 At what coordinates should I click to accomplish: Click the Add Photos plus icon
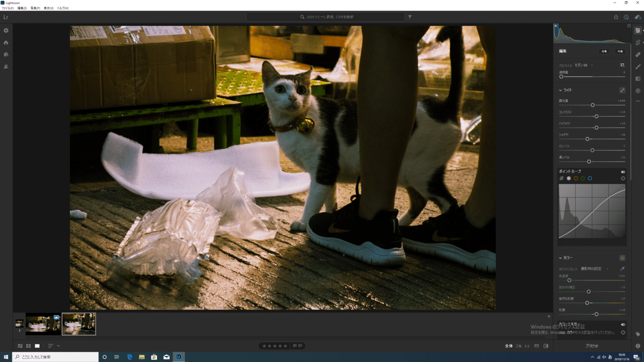click(x=6, y=31)
